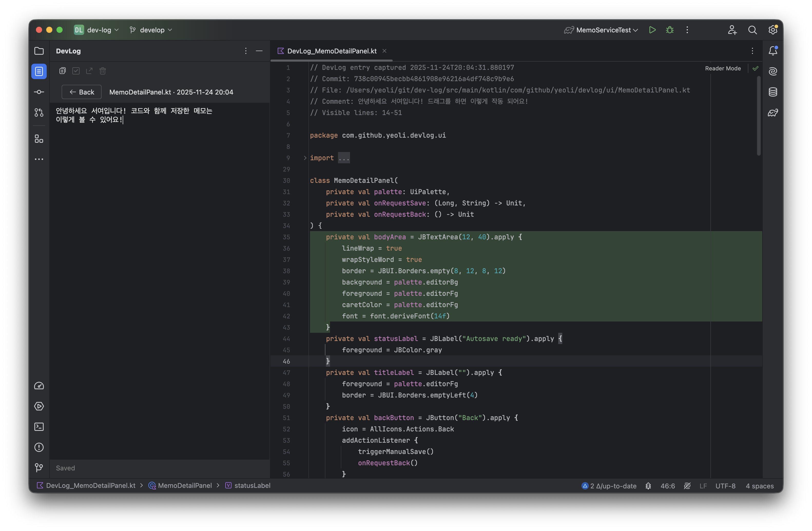Open the Project folder tool window
Screen dimensions: 812x531
(39, 51)
